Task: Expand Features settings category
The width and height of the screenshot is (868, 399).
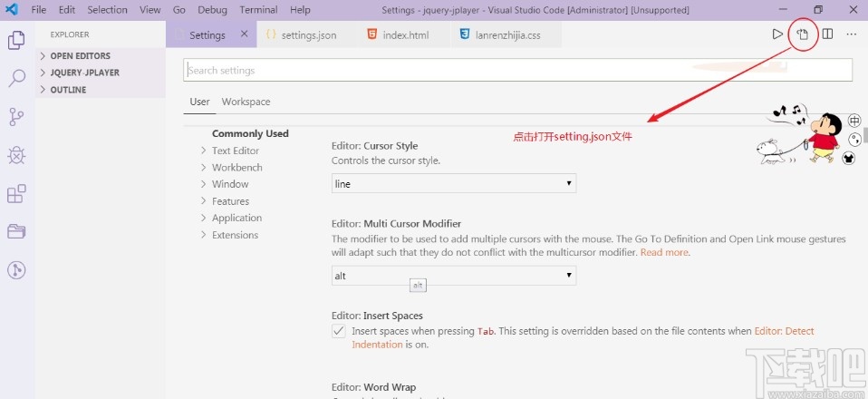Action: coord(230,201)
